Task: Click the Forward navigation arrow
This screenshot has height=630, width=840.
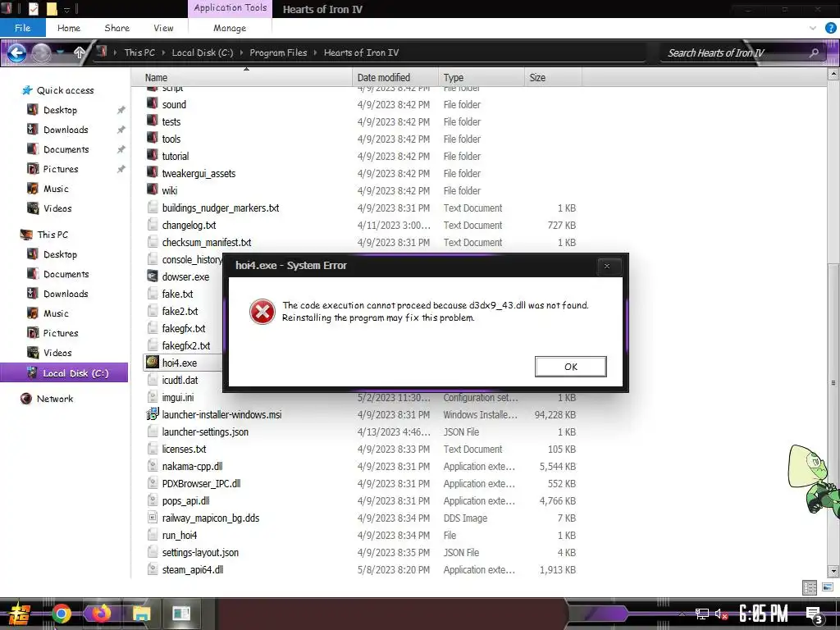Action: coord(41,52)
